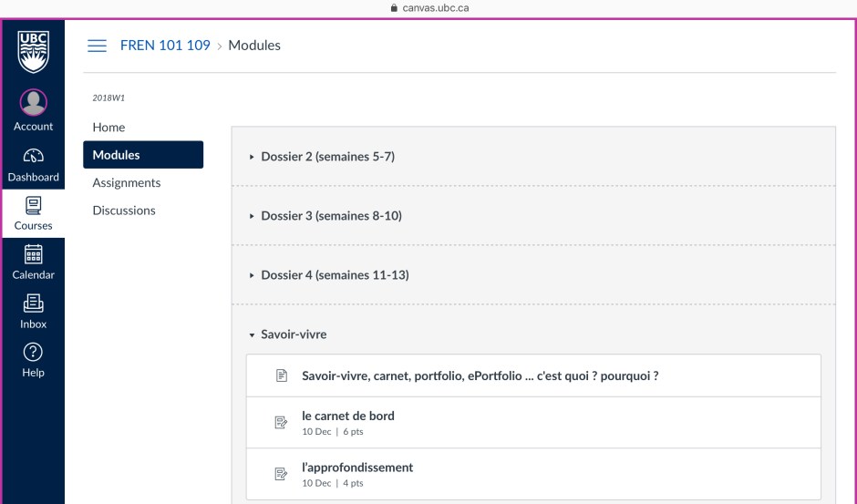This screenshot has width=857, height=504.
Task: Click assignment icon beside le carnet de bord
Action: point(282,423)
